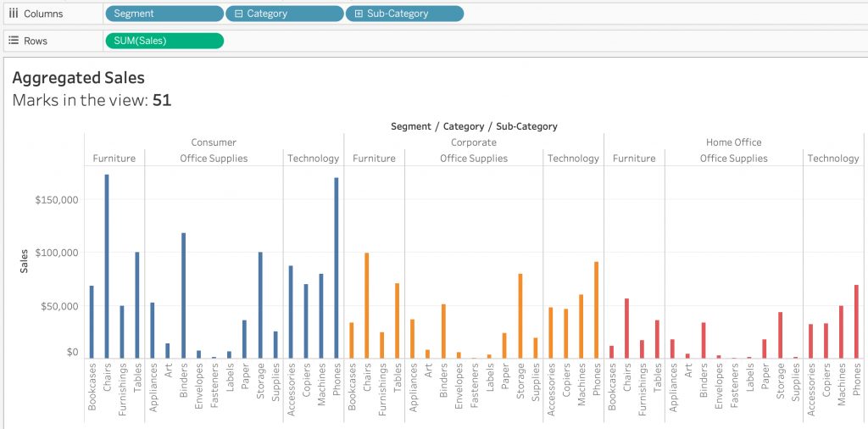Expand the Sub-Category pill plus icon
This screenshot has height=429, width=868.
pyautogui.click(x=359, y=14)
